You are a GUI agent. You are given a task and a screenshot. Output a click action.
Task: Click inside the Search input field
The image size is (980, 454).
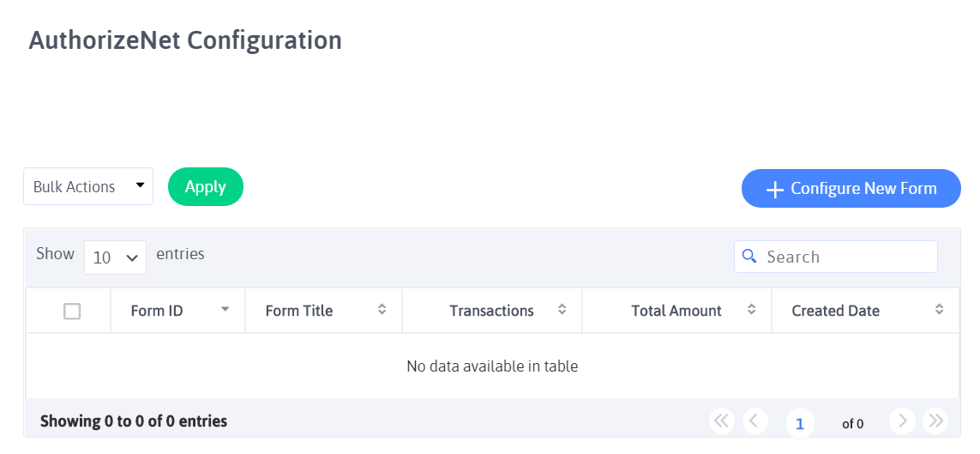coord(836,257)
